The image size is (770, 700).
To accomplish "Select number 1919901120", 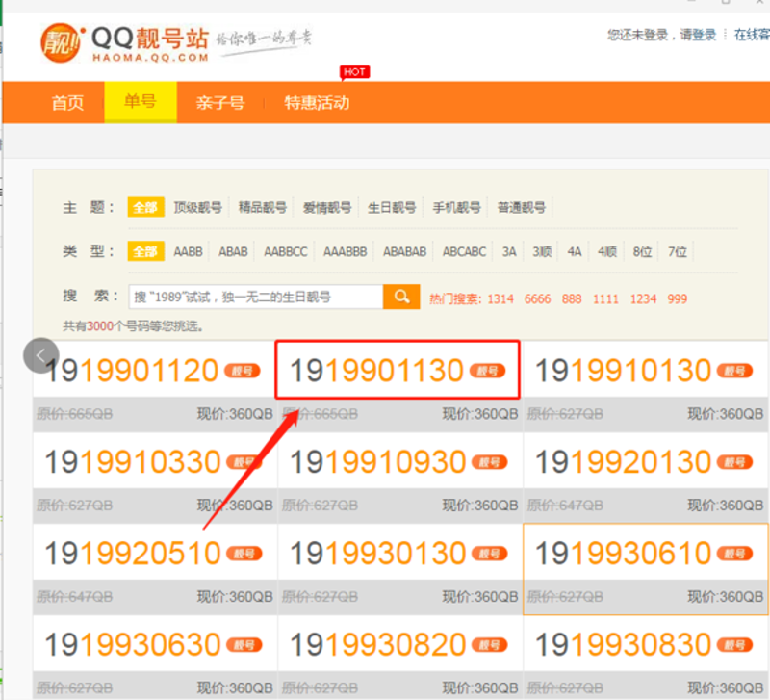I will tap(132, 371).
